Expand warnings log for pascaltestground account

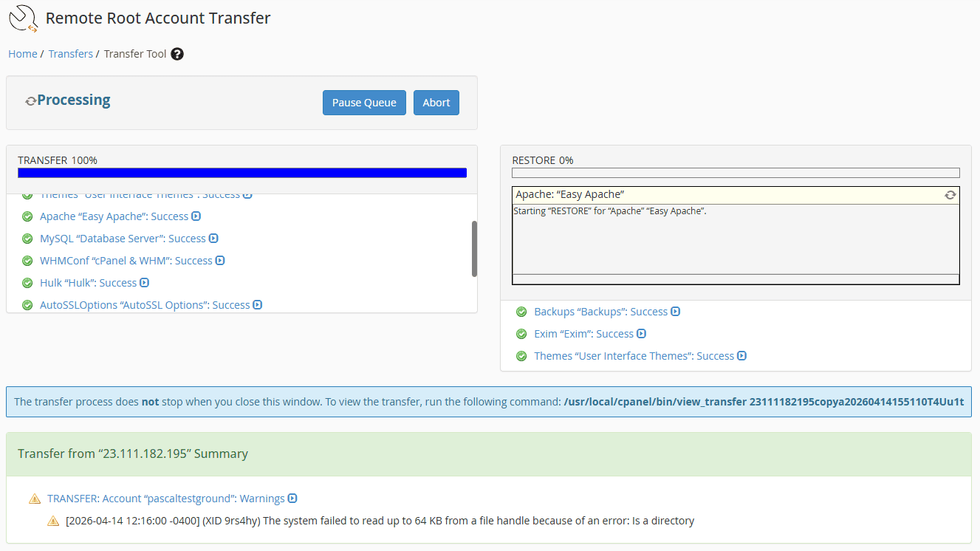point(294,498)
